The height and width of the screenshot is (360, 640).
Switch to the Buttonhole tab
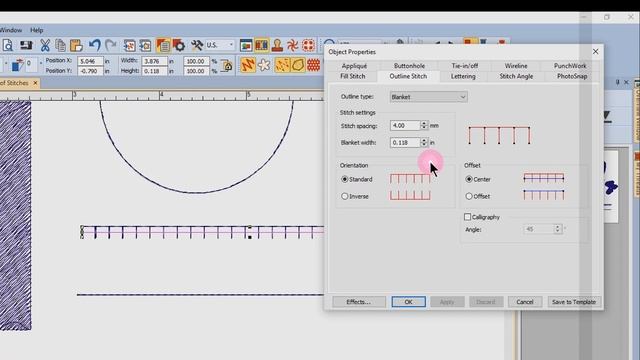click(409, 66)
